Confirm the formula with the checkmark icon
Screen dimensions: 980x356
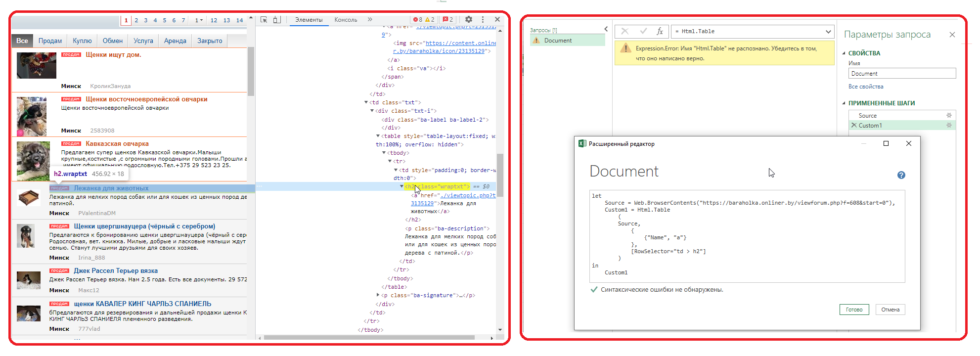point(643,31)
